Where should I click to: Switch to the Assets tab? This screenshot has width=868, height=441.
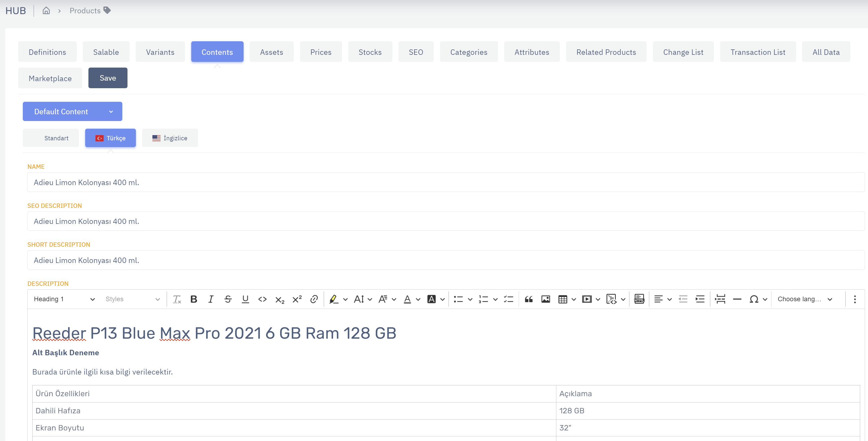272,52
